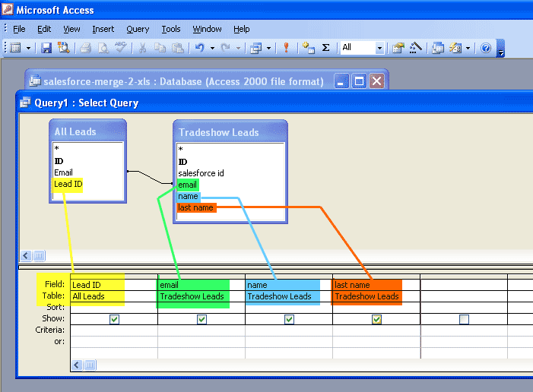The height and width of the screenshot is (392, 533).
Task: Toggle the Totals sigma icon
Action: [325, 48]
